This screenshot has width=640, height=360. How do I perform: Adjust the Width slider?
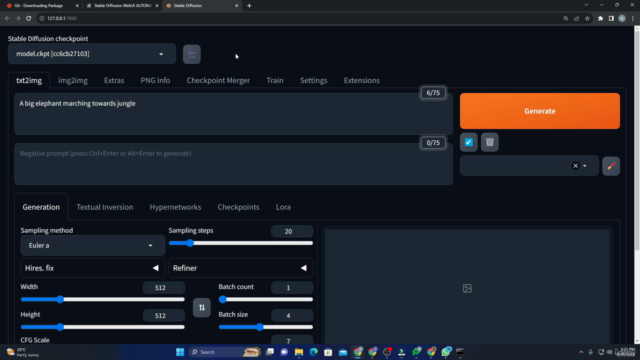102,300
